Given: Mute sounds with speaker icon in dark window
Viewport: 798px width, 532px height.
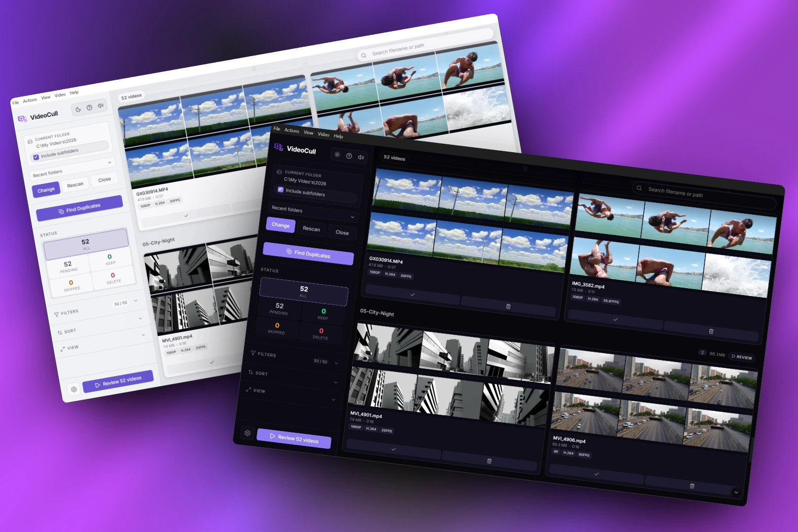Looking at the screenshot, I should [x=361, y=157].
